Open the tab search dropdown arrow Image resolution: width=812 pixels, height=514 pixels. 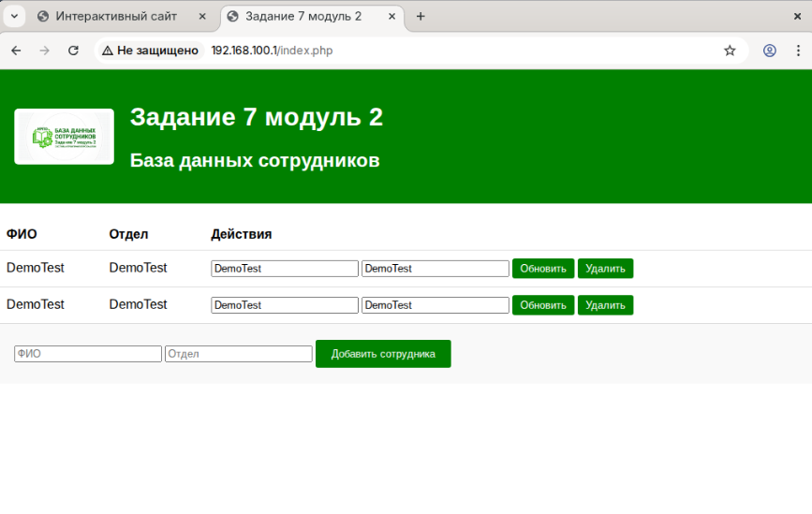point(14,16)
